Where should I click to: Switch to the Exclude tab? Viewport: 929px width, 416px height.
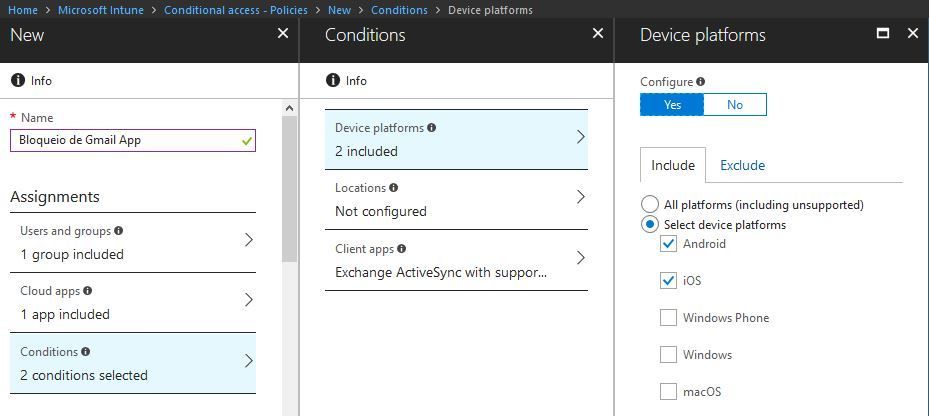(x=742, y=166)
